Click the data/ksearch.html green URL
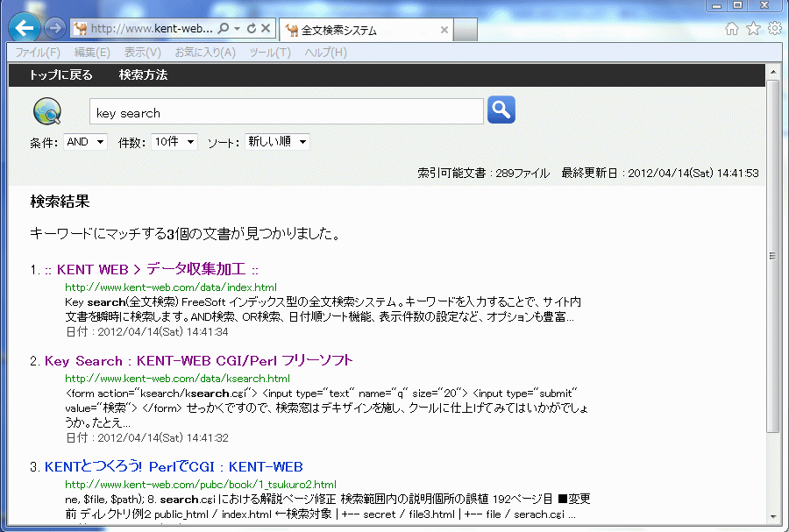This screenshot has height=532, width=789. [x=177, y=379]
